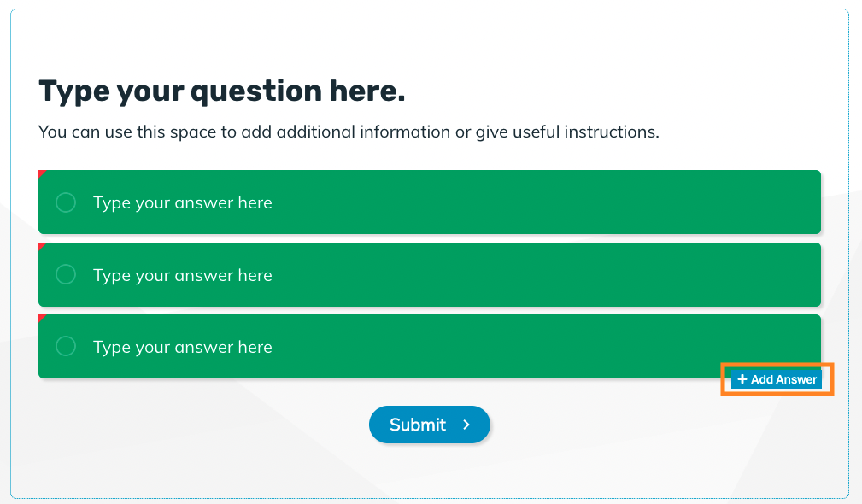Edit the first 'Type your answer here' text

[x=183, y=202]
